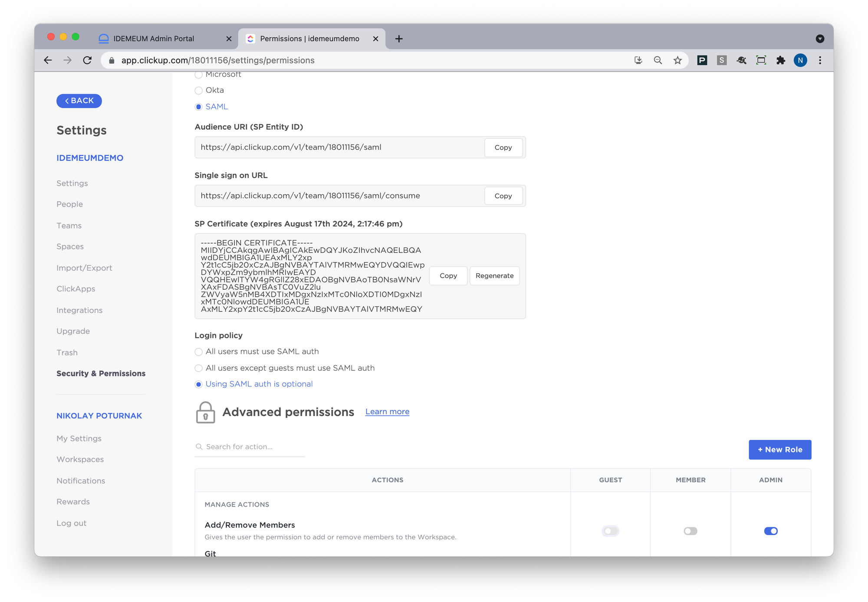The width and height of the screenshot is (868, 602).
Task: Click the IDEMEUMDEMO workspace heading
Action: [x=90, y=158]
